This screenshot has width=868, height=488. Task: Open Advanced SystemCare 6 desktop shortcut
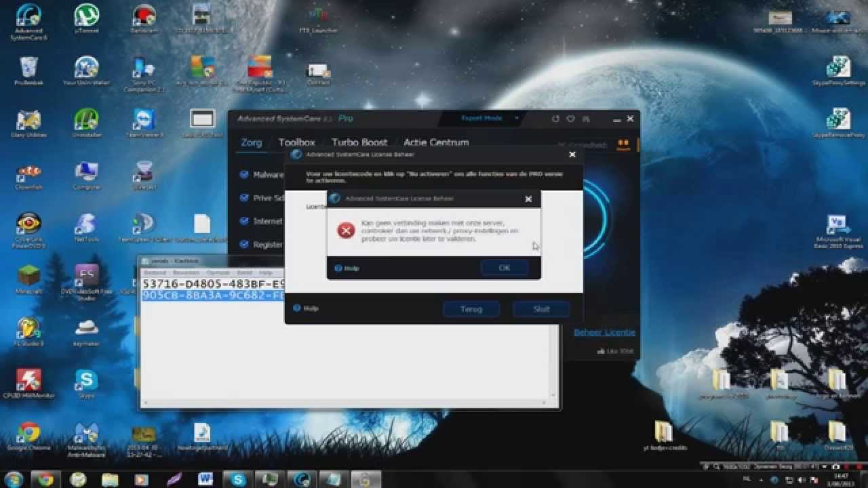(x=28, y=22)
